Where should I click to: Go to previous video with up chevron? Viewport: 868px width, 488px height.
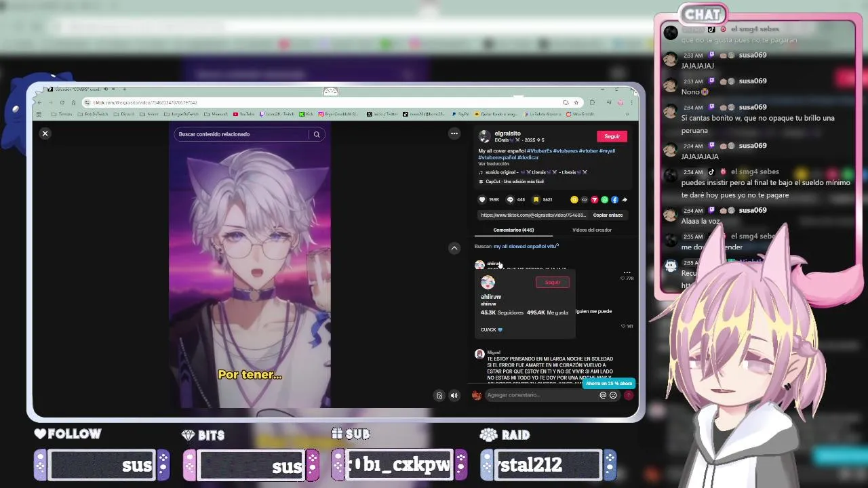tap(454, 248)
